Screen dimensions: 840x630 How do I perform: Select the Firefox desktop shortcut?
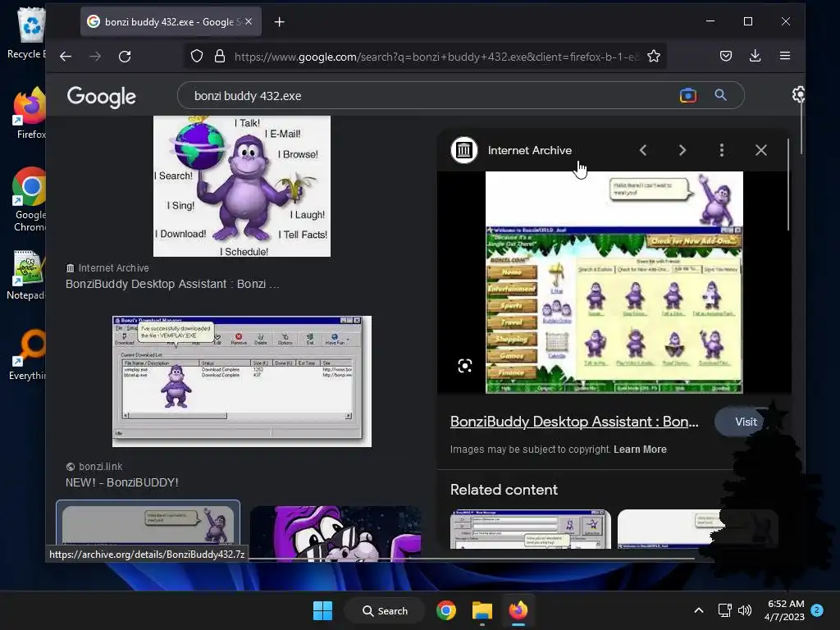(30, 113)
